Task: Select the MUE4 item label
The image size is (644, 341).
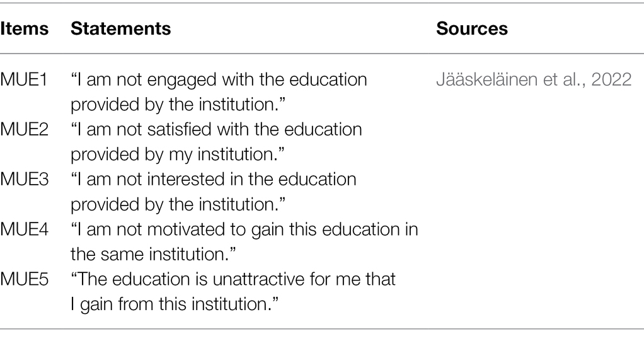Action: point(24,229)
